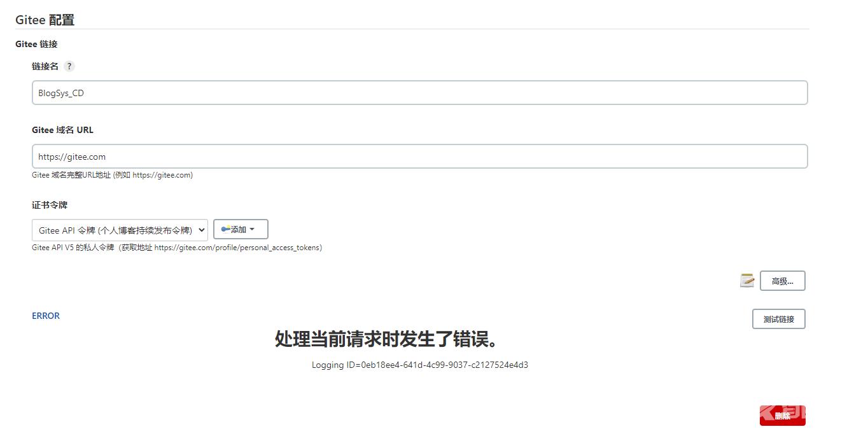Viewport: 868px width, 436px height.
Task: Click the Gitee 链接 subsection label
Action: [x=36, y=44]
